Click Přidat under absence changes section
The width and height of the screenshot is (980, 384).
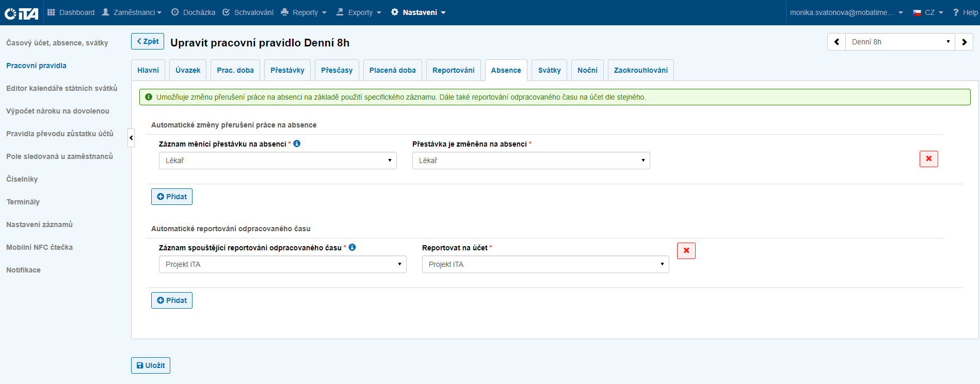pos(172,197)
